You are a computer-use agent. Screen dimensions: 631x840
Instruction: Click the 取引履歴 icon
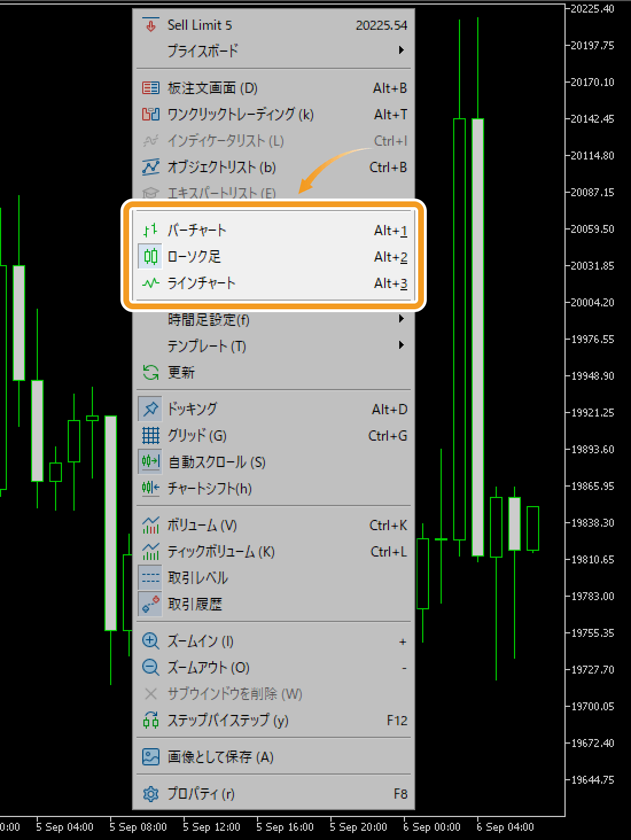150,604
